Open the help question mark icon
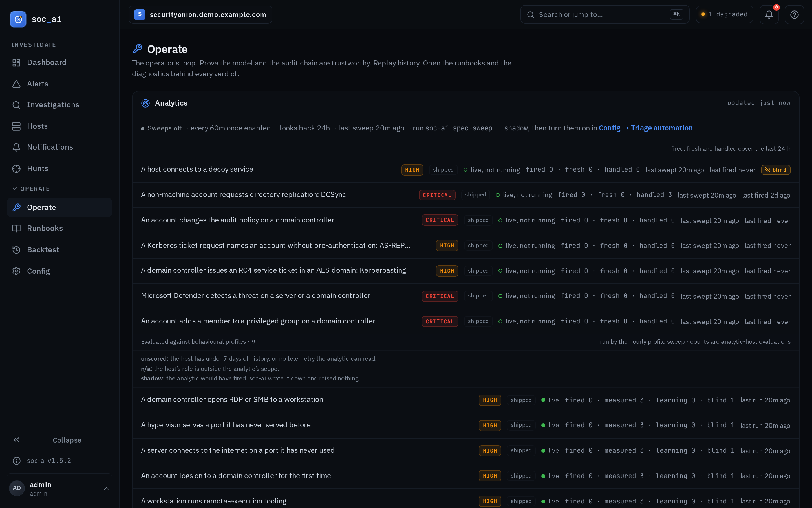The width and height of the screenshot is (812, 508). point(794,14)
